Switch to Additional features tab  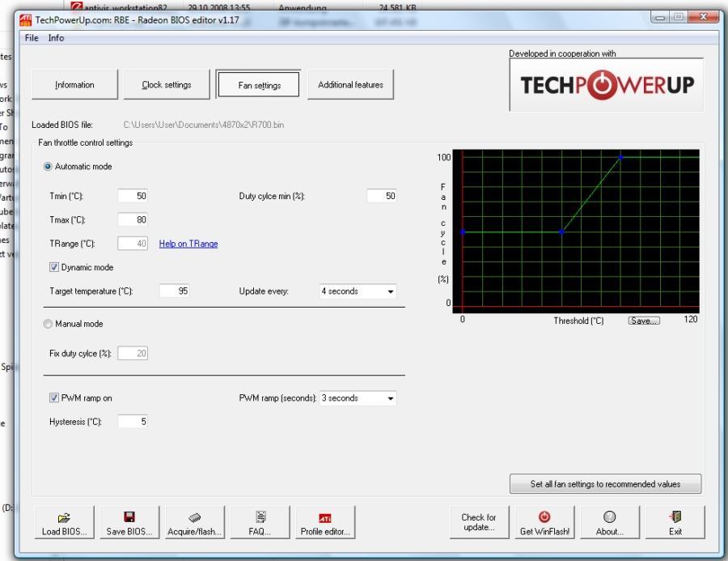(350, 84)
